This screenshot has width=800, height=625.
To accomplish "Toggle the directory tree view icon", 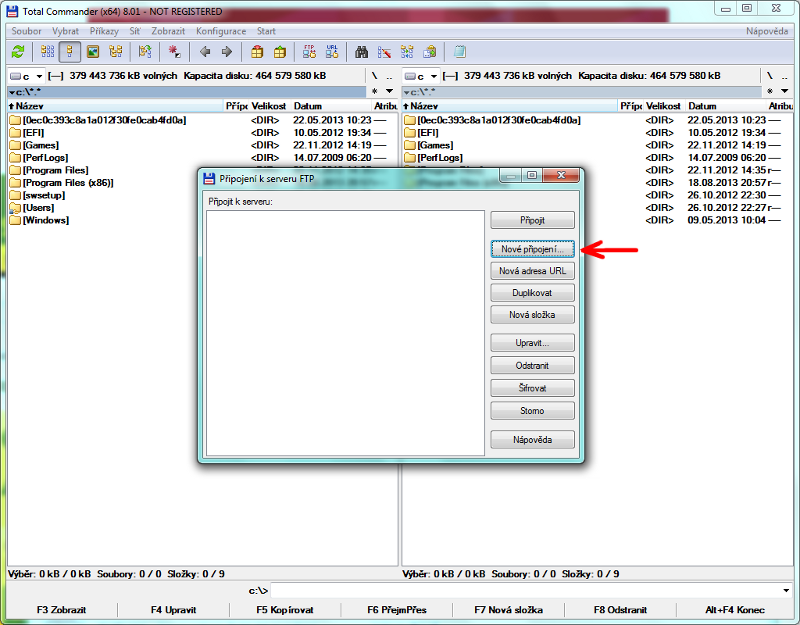I will click(116, 52).
